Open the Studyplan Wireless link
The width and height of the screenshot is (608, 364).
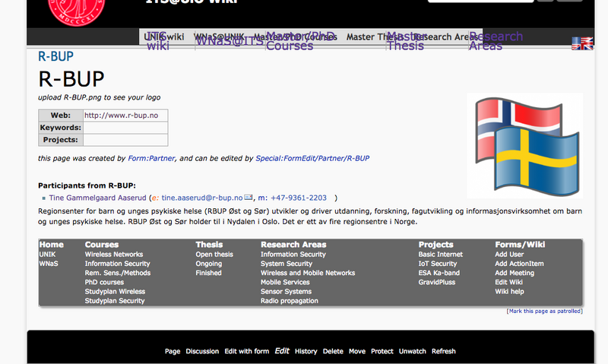[116, 292]
